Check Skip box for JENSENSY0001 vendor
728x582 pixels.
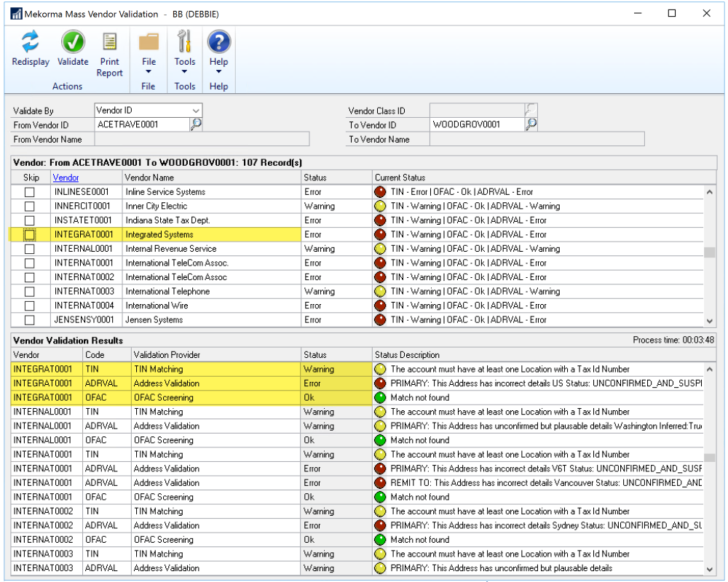point(30,320)
